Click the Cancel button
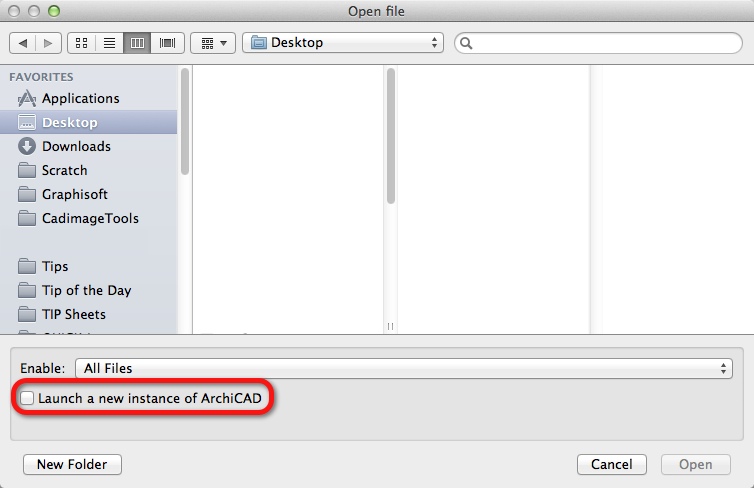 (612, 464)
